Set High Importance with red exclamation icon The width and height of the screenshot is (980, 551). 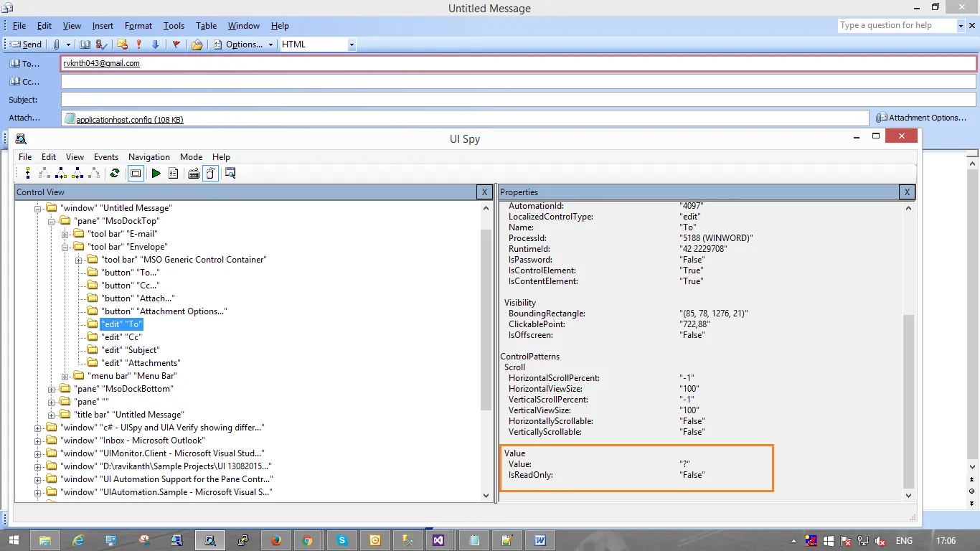[x=139, y=44]
